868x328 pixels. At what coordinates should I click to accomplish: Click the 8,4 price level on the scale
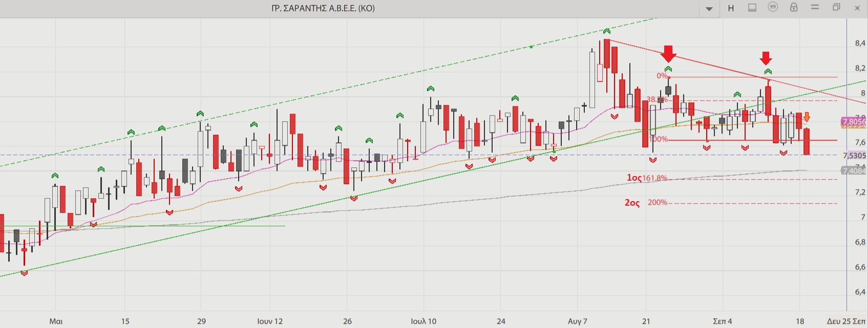[860, 43]
